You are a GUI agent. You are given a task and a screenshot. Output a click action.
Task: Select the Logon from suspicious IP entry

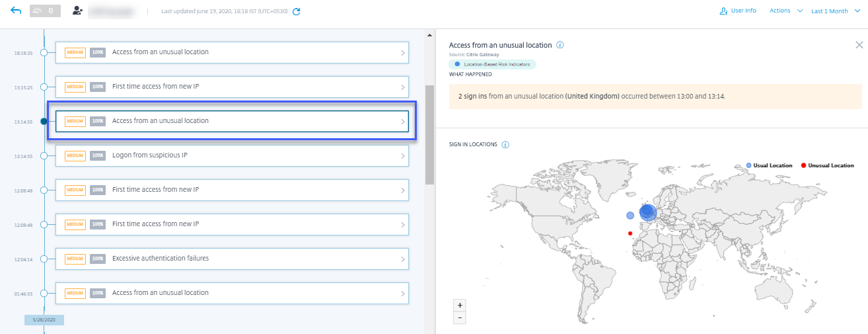231,155
